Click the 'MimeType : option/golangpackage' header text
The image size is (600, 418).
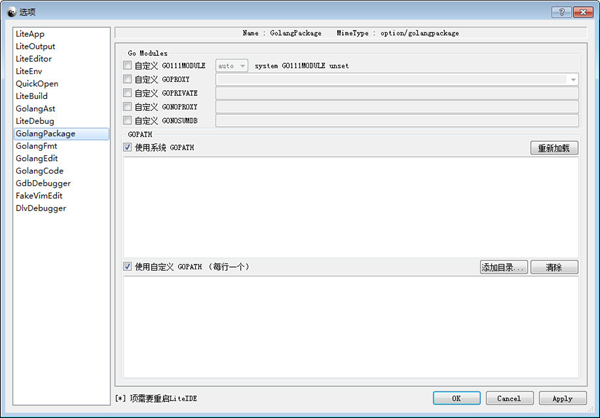click(398, 33)
